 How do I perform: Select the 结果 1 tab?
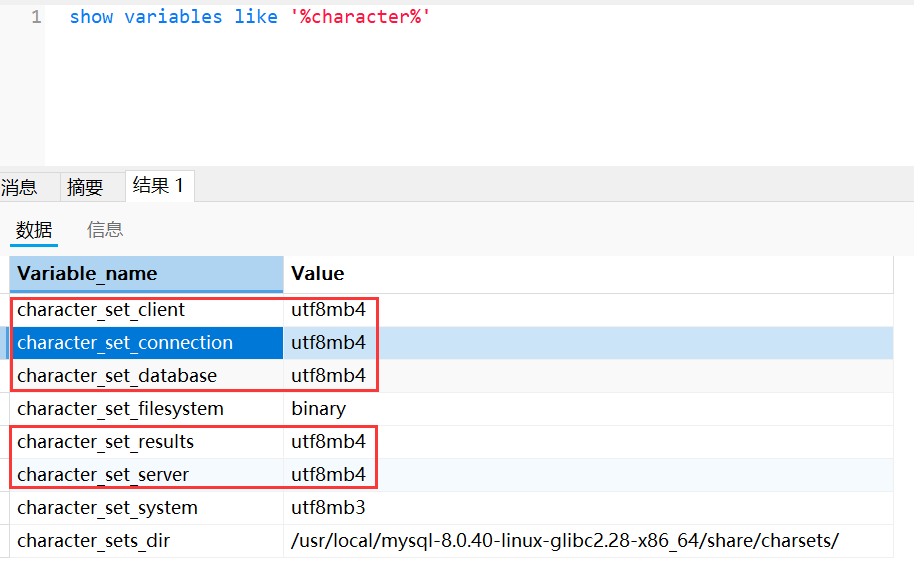pyautogui.click(x=159, y=185)
